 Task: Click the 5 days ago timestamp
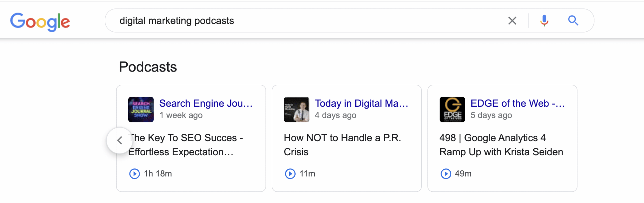pos(491,115)
